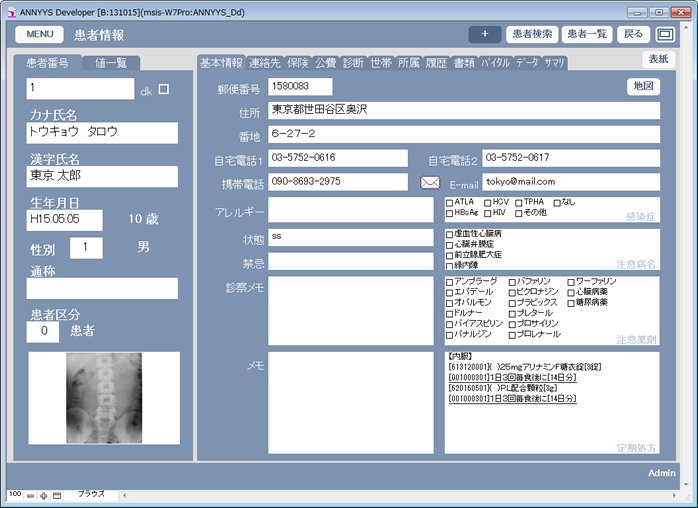Click the 郵便番号 field containing 1580083
Screen dimensions: 698x508
click(x=300, y=86)
